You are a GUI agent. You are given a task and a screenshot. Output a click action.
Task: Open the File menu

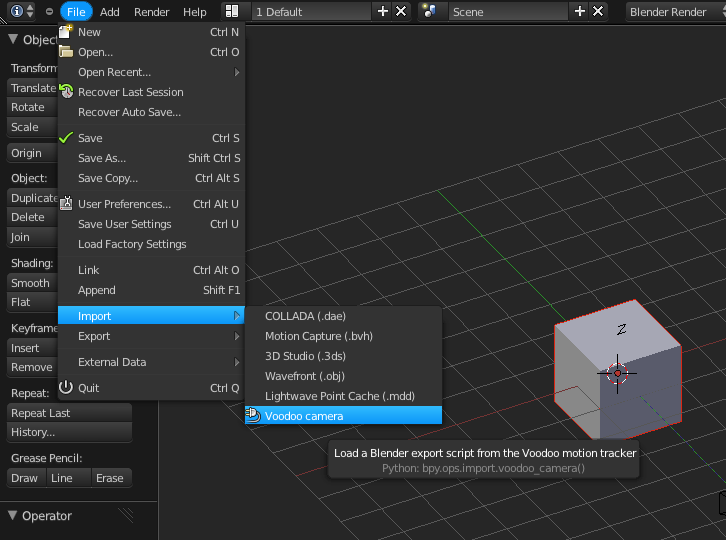point(76,12)
